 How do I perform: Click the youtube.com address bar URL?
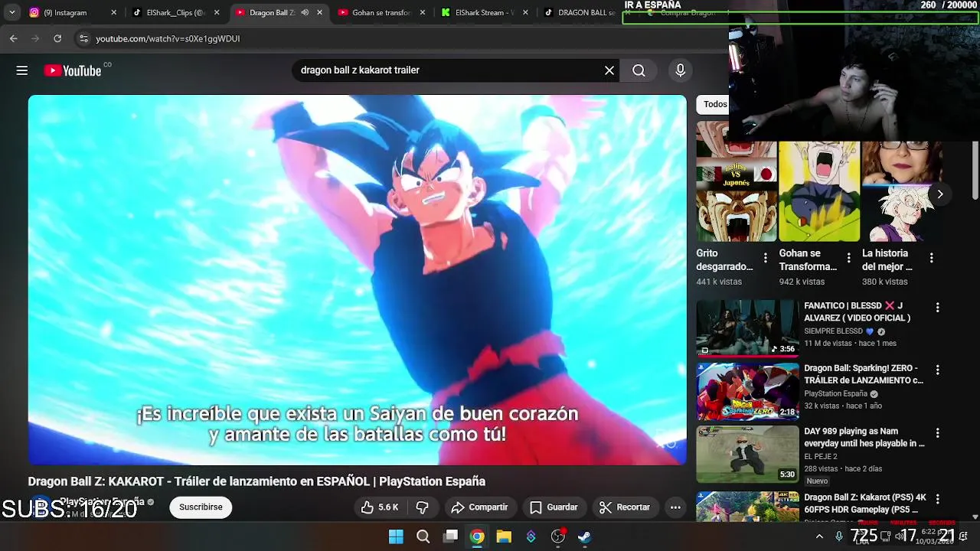(168, 38)
